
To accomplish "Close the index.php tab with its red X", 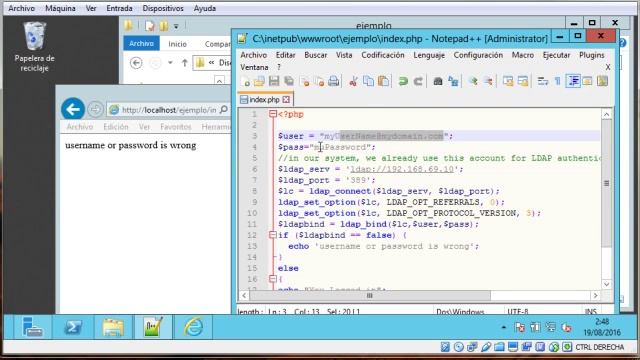I will 287,99.
